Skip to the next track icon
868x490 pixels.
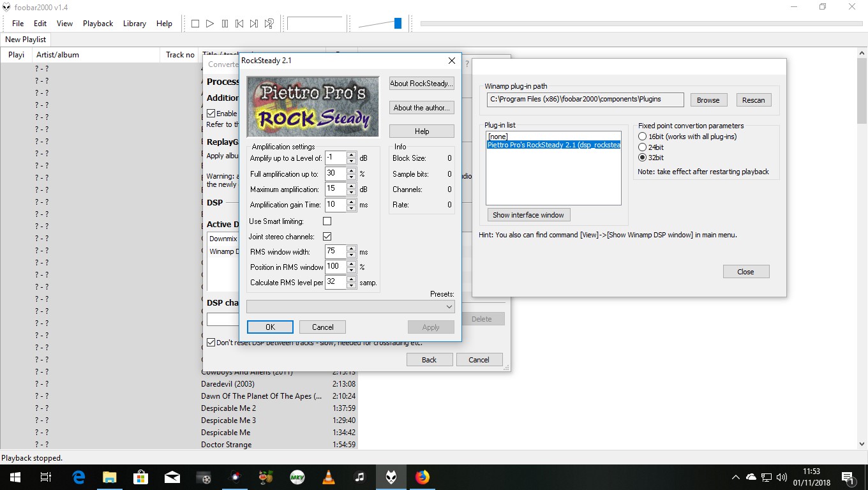(254, 24)
